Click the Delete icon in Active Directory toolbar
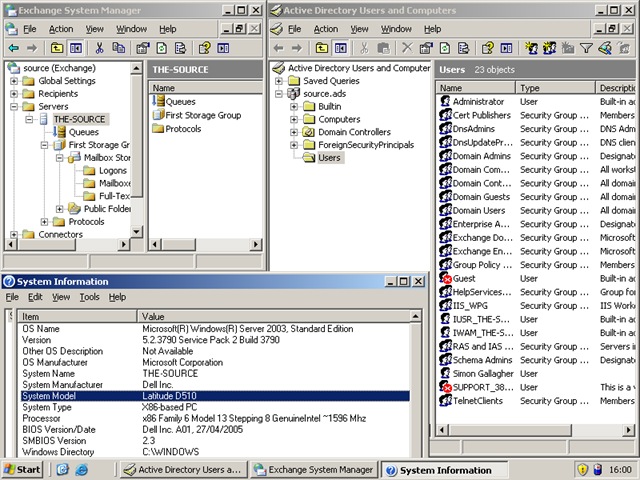 [x=405, y=47]
